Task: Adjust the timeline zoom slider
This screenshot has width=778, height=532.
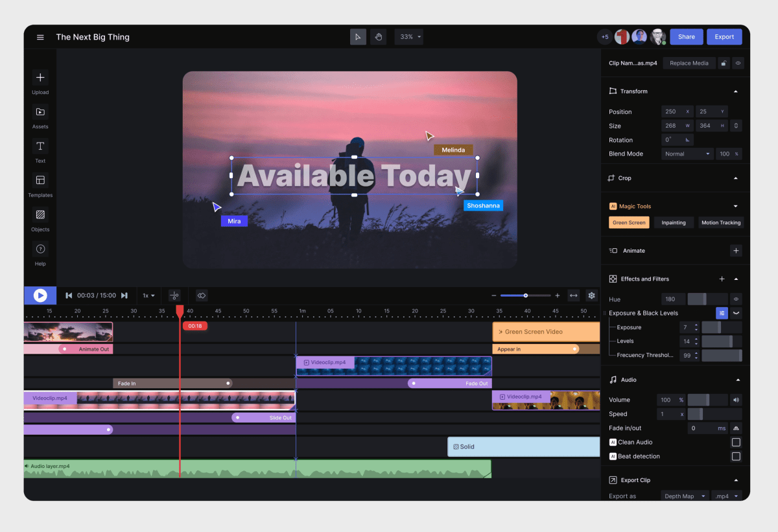Action: point(526,295)
